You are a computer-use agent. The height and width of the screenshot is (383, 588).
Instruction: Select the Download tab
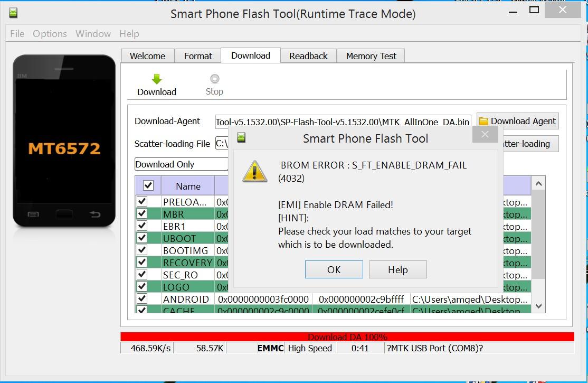pyautogui.click(x=251, y=55)
